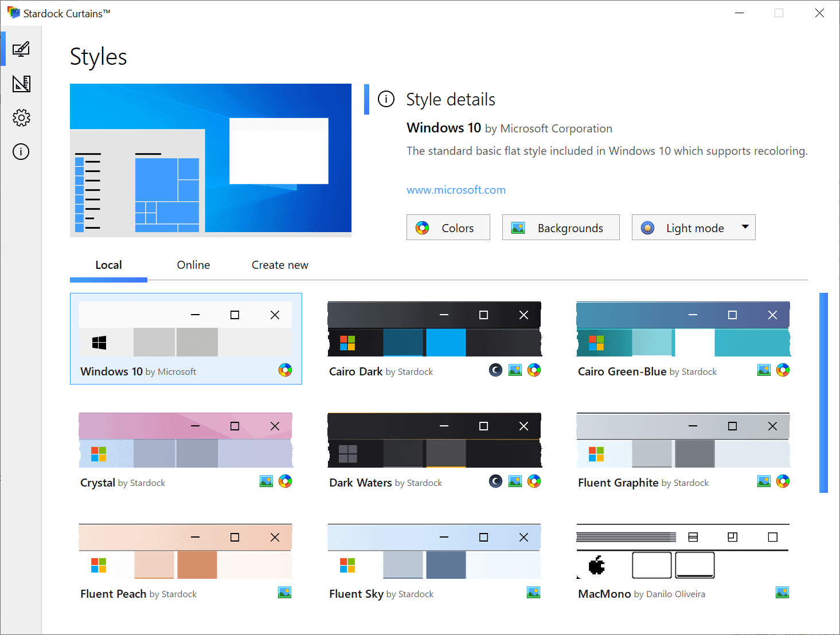Switch to the Online tab
Viewport: 840px width, 635px height.
tap(193, 265)
